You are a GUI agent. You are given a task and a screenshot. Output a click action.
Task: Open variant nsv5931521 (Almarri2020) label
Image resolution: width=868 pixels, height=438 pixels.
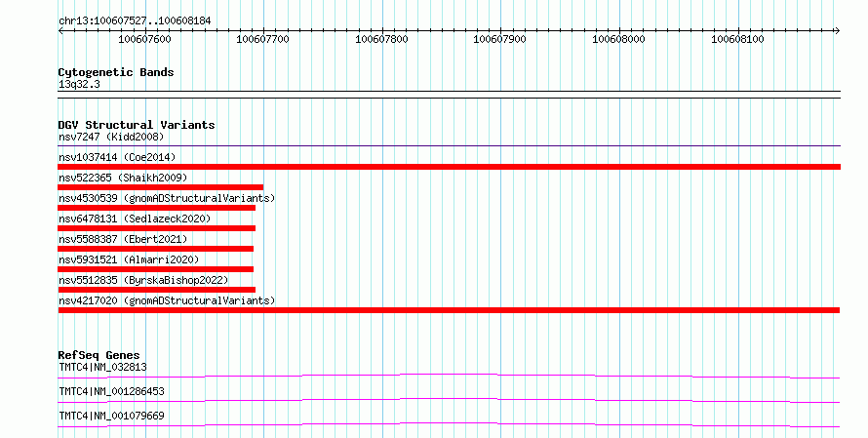click(129, 259)
